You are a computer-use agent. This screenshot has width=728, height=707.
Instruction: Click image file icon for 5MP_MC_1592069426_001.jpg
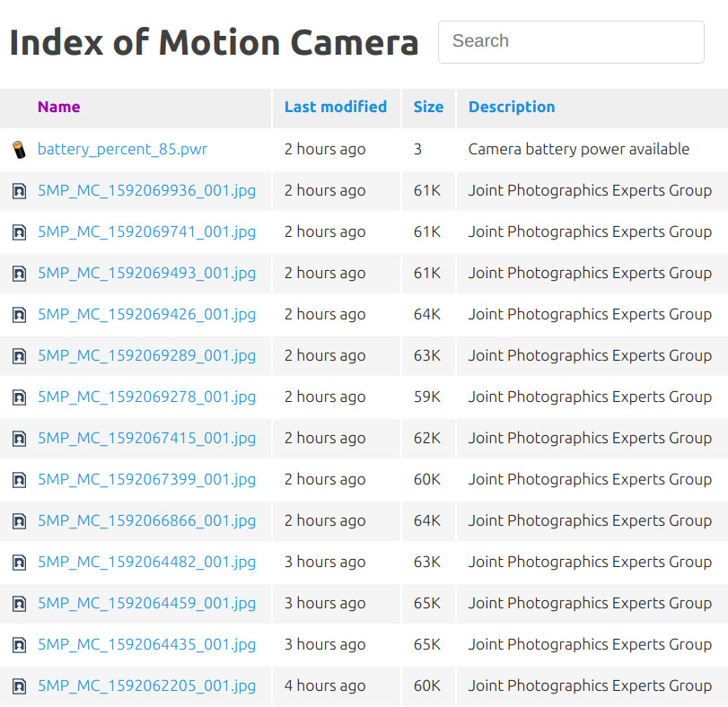19,315
